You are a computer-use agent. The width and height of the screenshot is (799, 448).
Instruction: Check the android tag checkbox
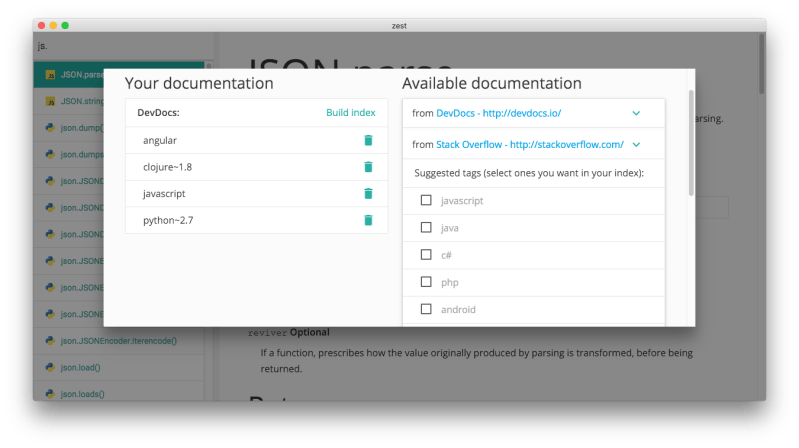[426, 309]
